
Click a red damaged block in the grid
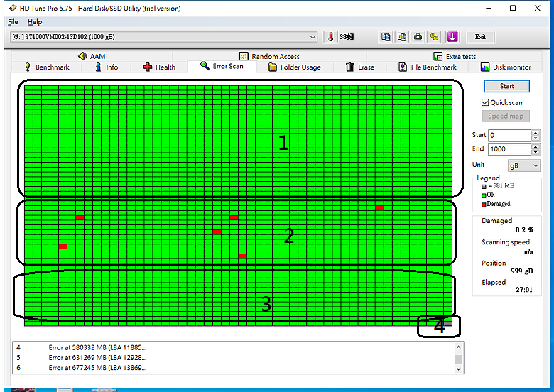(80, 217)
